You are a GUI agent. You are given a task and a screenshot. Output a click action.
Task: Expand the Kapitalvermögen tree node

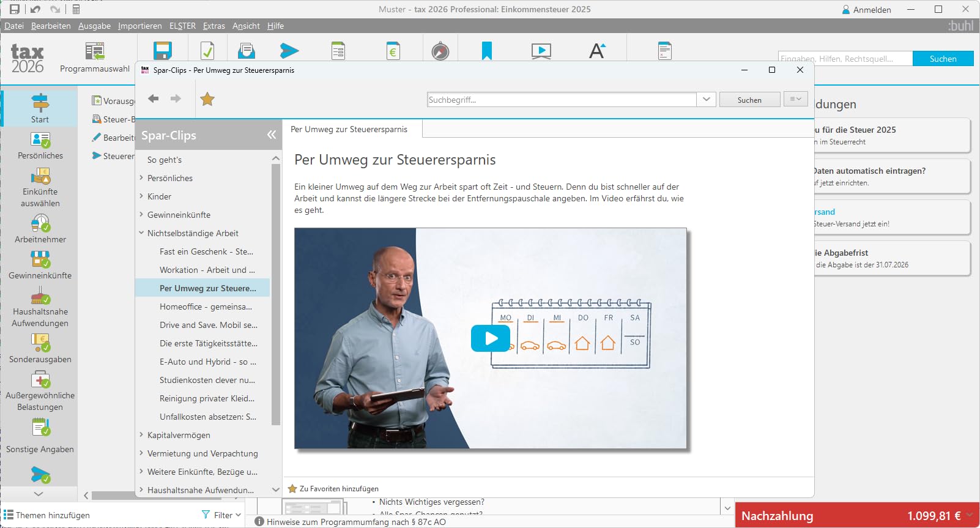coord(141,435)
